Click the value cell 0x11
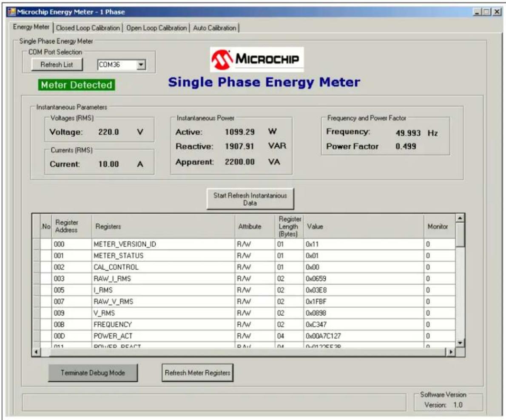The height and width of the screenshot is (420, 506). click(x=364, y=244)
